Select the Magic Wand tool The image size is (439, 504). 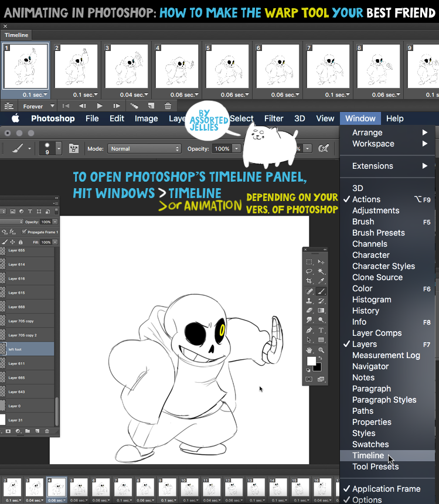tap(321, 271)
